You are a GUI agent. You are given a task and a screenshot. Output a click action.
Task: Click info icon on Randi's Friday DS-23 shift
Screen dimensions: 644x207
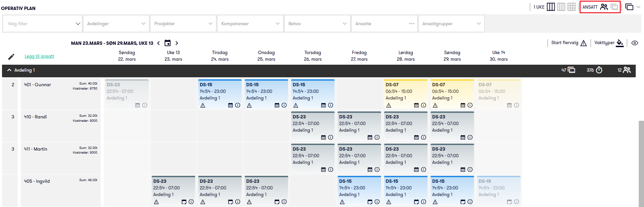pyautogui.click(x=377, y=137)
